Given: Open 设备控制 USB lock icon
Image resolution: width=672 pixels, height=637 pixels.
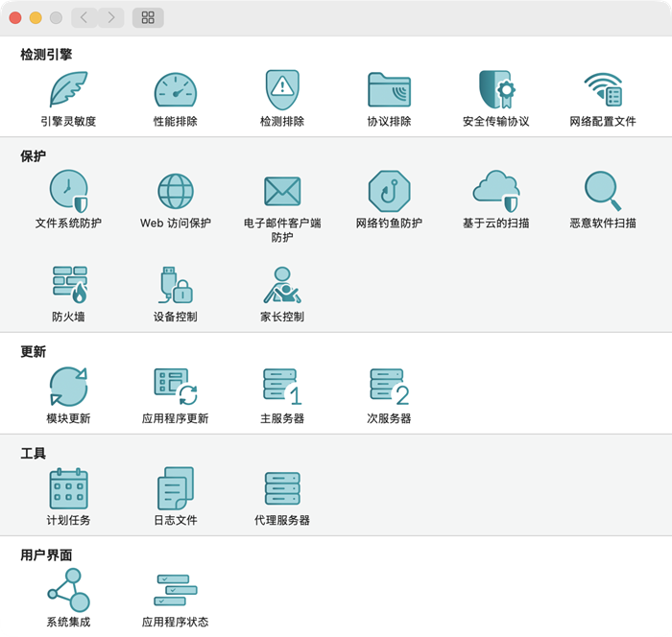Looking at the screenshot, I should 176,285.
